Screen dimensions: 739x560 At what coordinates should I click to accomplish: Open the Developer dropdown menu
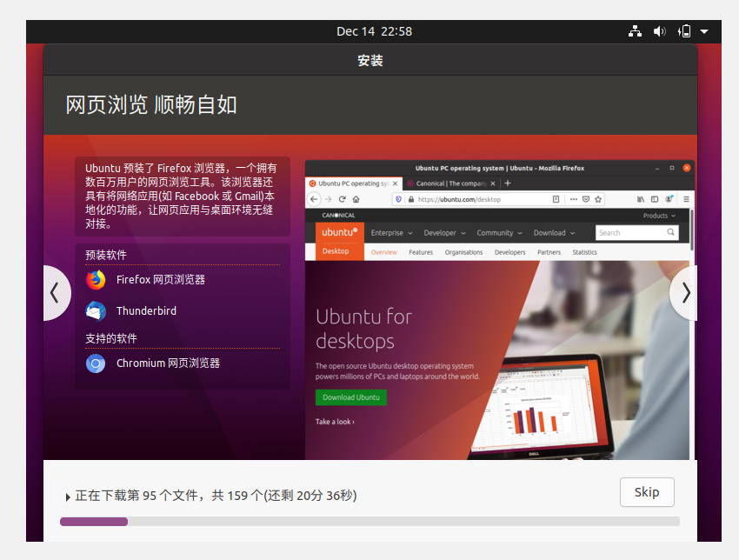click(x=444, y=233)
